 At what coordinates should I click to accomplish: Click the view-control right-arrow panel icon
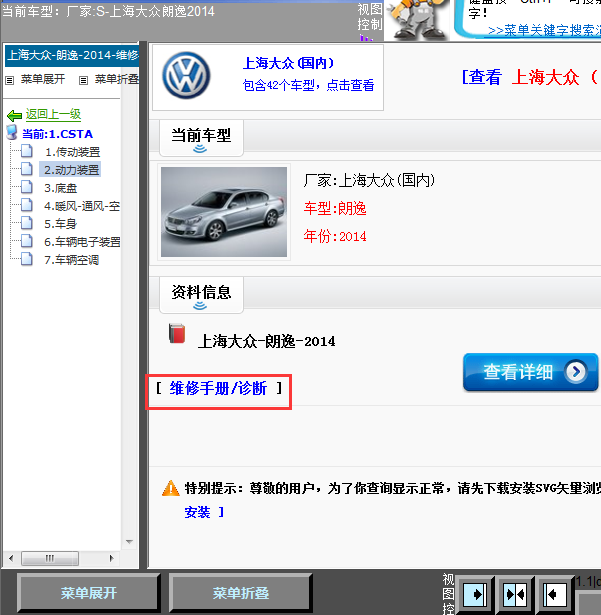(475, 595)
